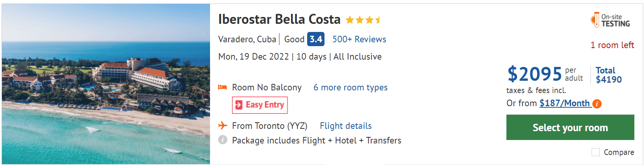This screenshot has height=165, width=644.
Task: Click the orange info icon beside $187/Month
Action: (597, 104)
